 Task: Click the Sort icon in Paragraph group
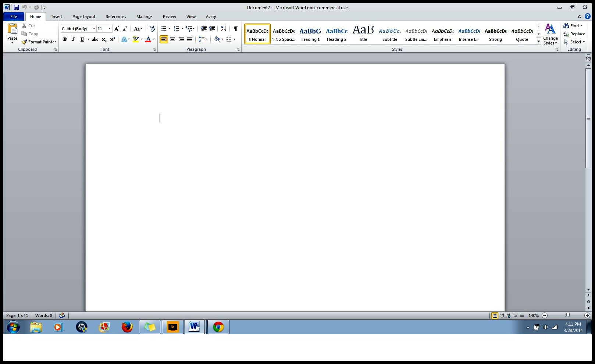point(223,29)
